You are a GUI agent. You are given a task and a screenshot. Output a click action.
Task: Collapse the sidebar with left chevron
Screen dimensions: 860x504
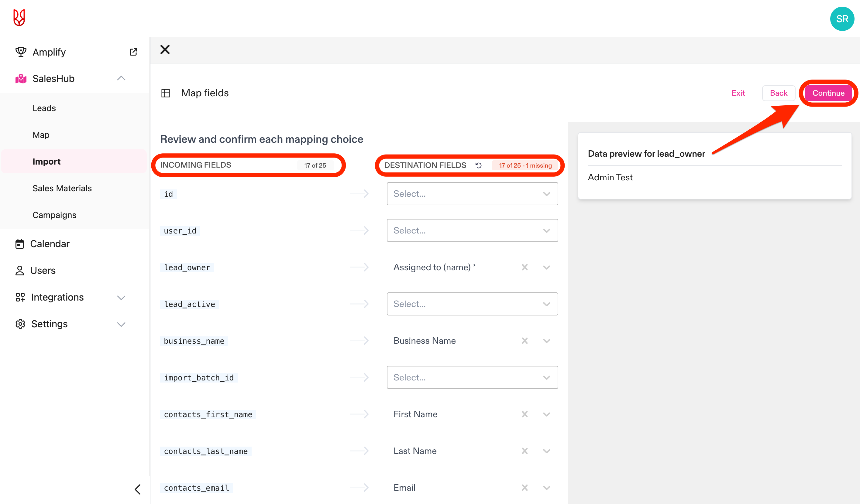coord(138,489)
